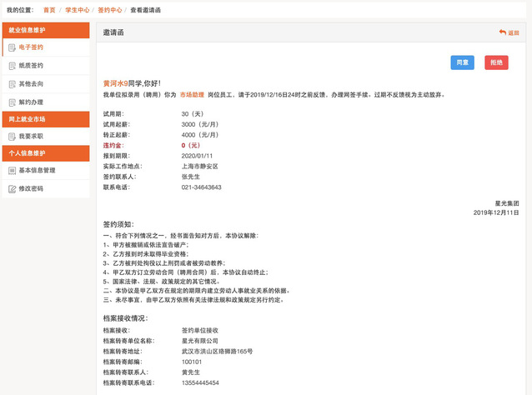The width and height of the screenshot is (532, 395).
Task: Click the 基本信息管理 sidebar icon
Action: pyautogui.click(x=12, y=171)
